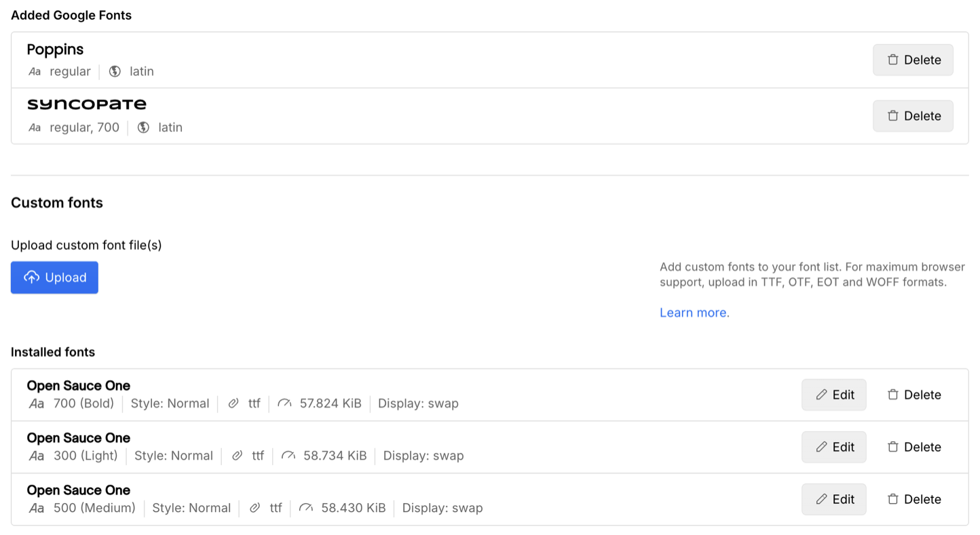Click gauge icon beside 58.430 KiB
The image size is (980, 535).
(306, 509)
